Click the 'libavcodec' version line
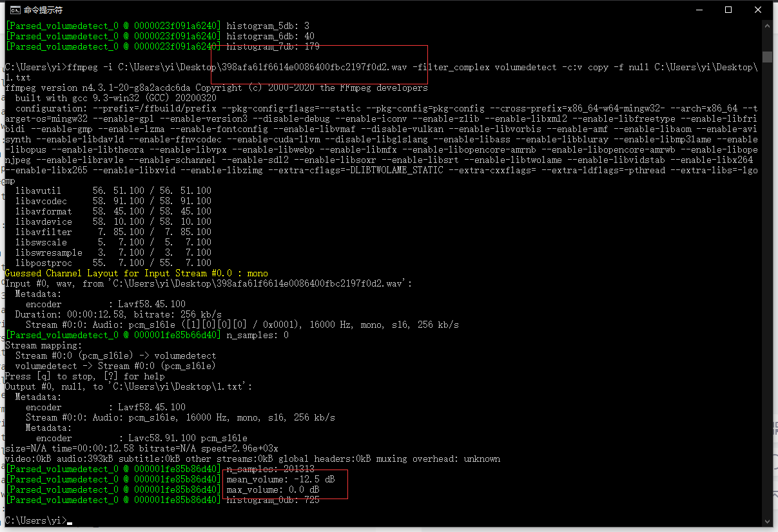The height and width of the screenshot is (532, 778). (x=113, y=201)
